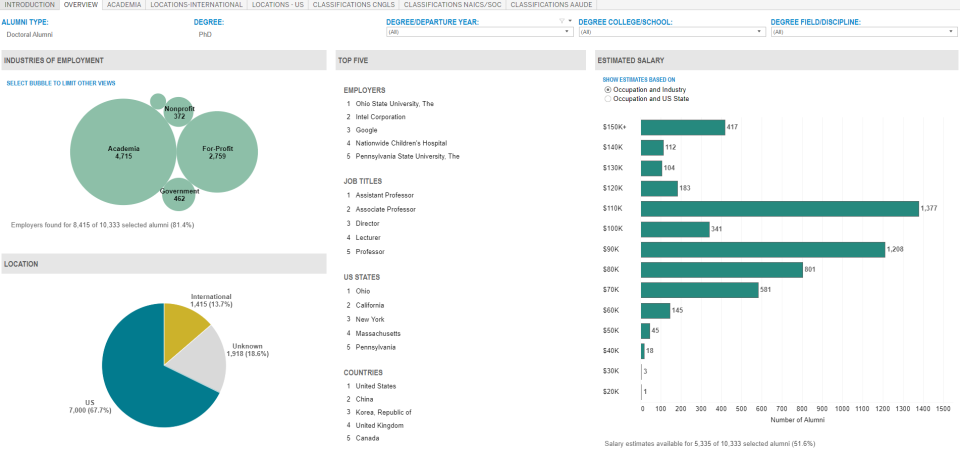Click the Associate Professor job title
960x450 pixels.
tap(385, 209)
